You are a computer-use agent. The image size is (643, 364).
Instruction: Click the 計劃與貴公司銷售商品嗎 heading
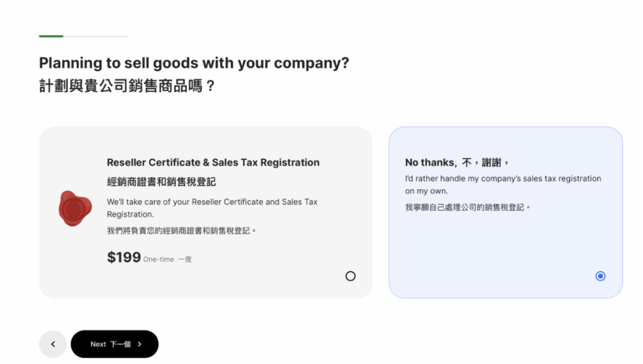pos(127,85)
